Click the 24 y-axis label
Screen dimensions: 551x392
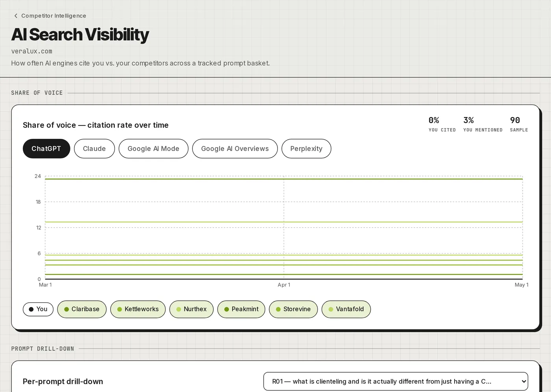coord(38,176)
